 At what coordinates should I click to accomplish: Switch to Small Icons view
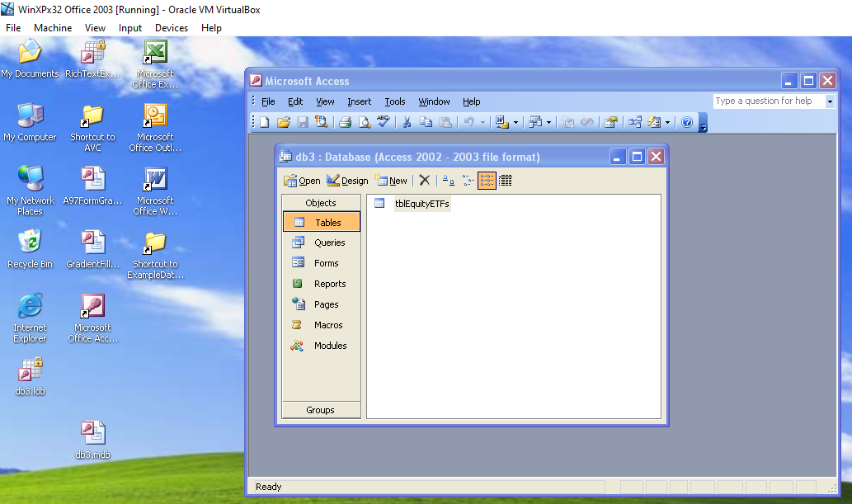coord(468,180)
